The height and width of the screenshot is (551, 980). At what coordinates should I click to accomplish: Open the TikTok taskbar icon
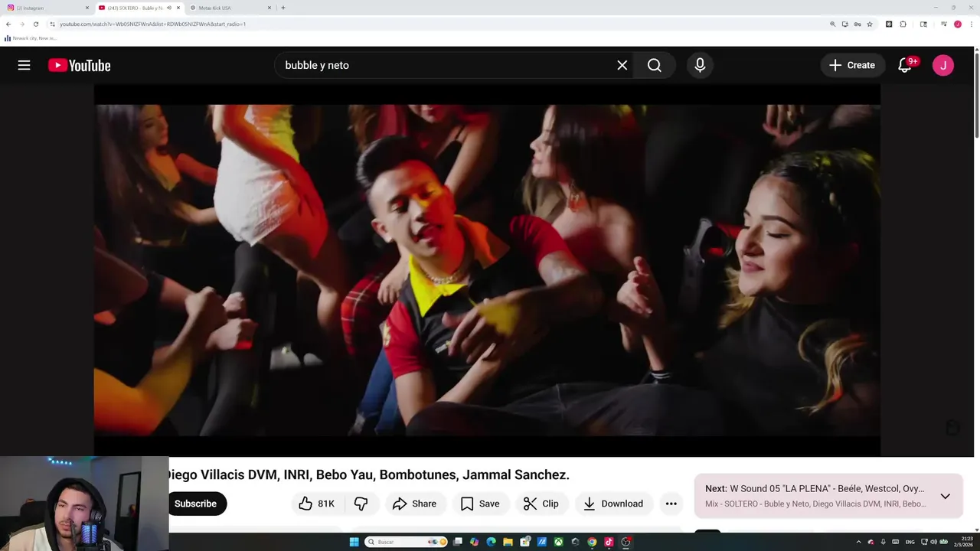(x=609, y=542)
